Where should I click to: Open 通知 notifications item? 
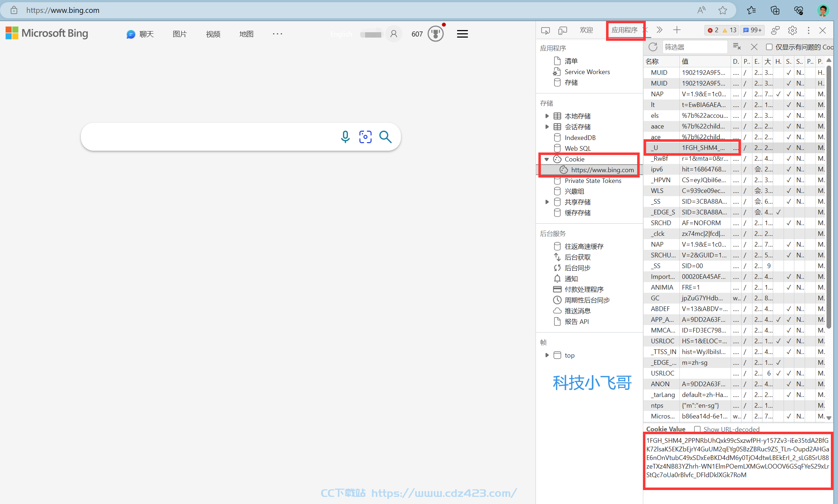[x=571, y=278]
